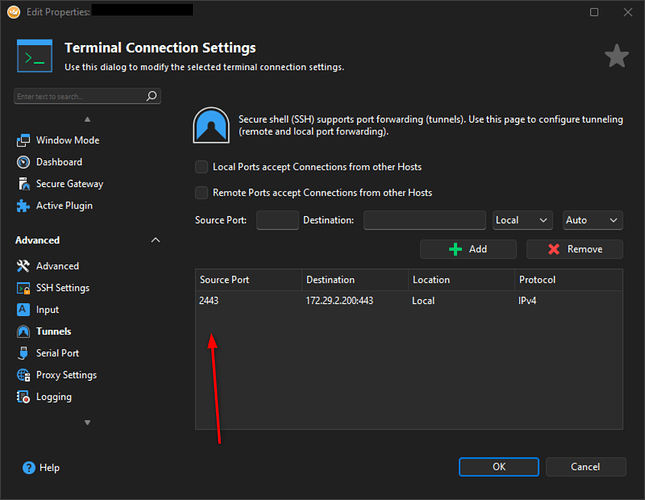This screenshot has width=645, height=500.
Task: Open the Local location dropdown
Action: click(x=523, y=220)
